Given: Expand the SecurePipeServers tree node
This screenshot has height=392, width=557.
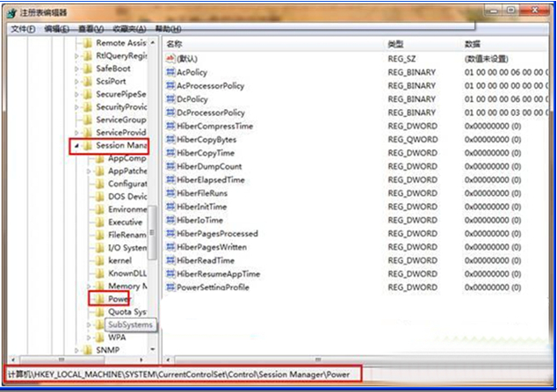Looking at the screenshot, I should (76, 94).
